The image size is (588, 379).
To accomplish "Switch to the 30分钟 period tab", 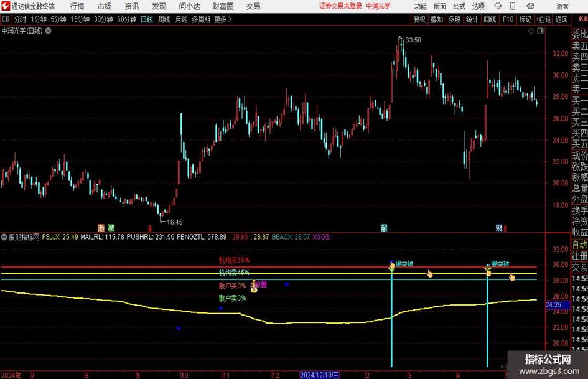I will point(103,19).
